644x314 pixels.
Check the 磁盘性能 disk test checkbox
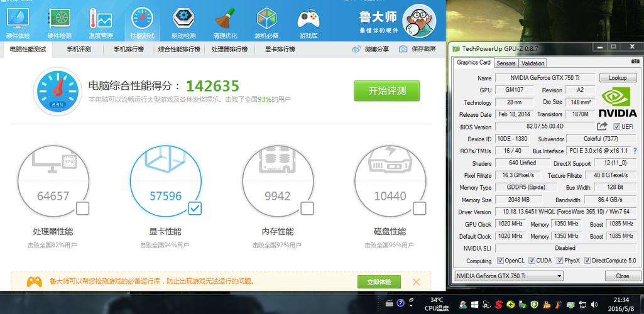tap(419, 208)
